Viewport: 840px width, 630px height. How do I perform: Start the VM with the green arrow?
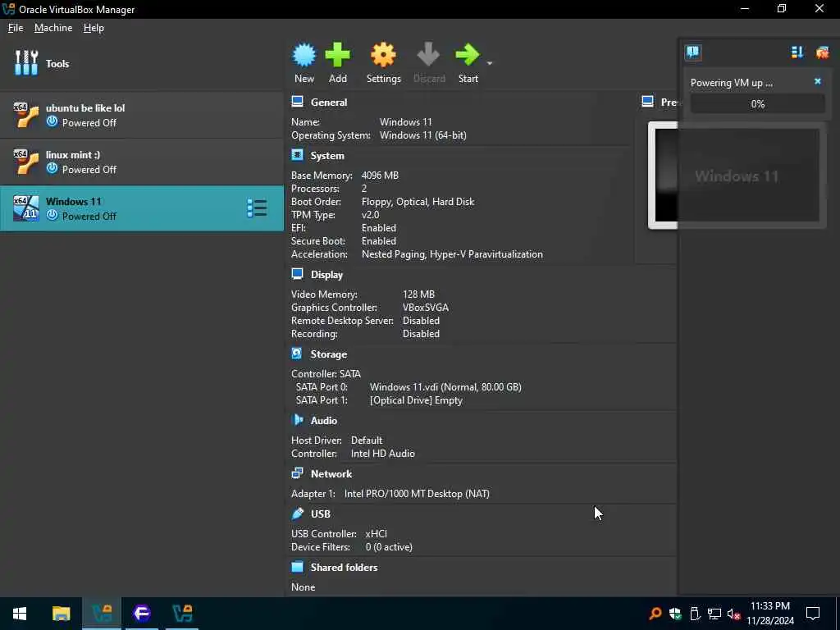pyautogui.click(x=467, y=55)
